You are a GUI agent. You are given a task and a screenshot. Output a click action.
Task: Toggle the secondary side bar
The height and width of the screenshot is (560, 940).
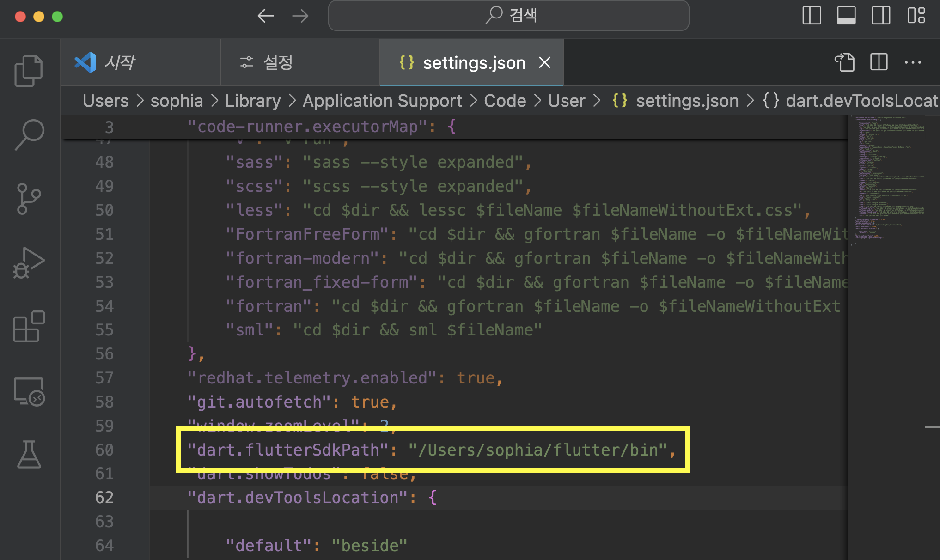(x=881, y=16)
